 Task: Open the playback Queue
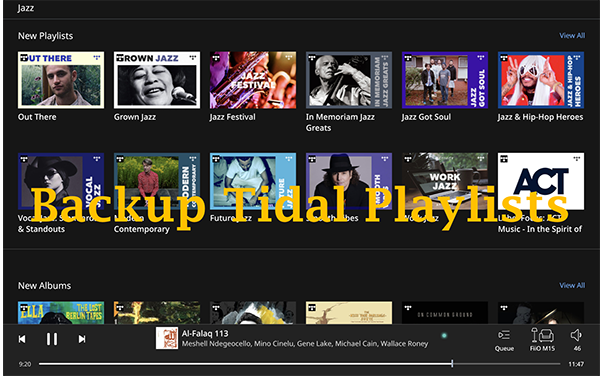(504, 340)
